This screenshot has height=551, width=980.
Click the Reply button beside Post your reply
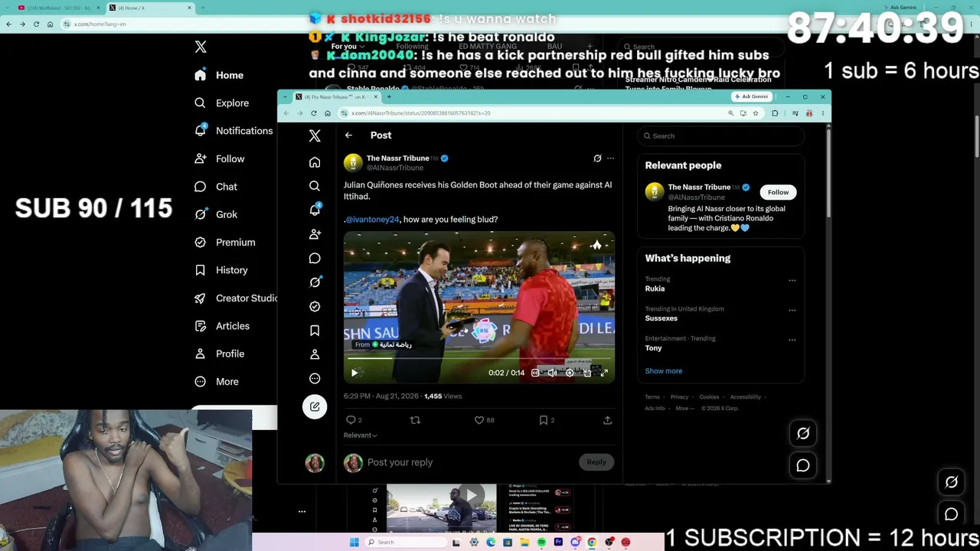[x=596, y=462]
